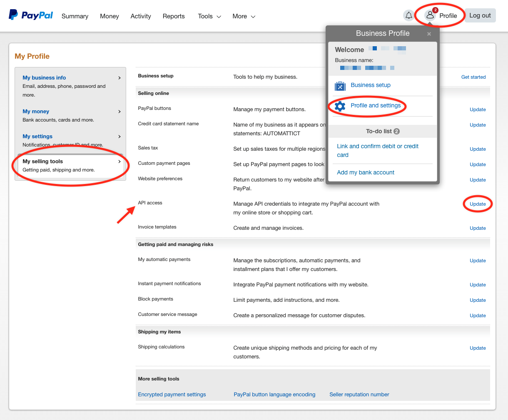
Task: Update API access credentials
Action: coord(478,204)
